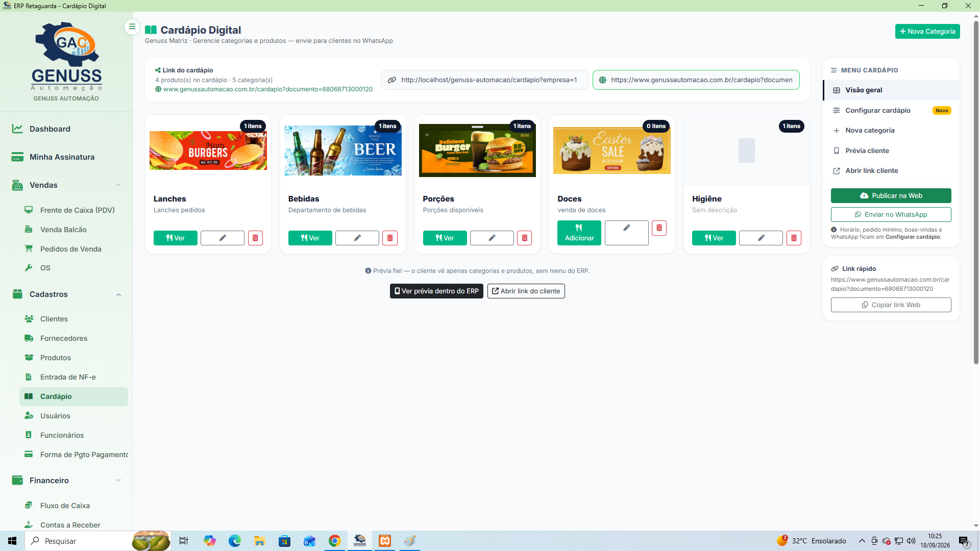
Task: View items in the Porções category
Action: coord(445,238)
